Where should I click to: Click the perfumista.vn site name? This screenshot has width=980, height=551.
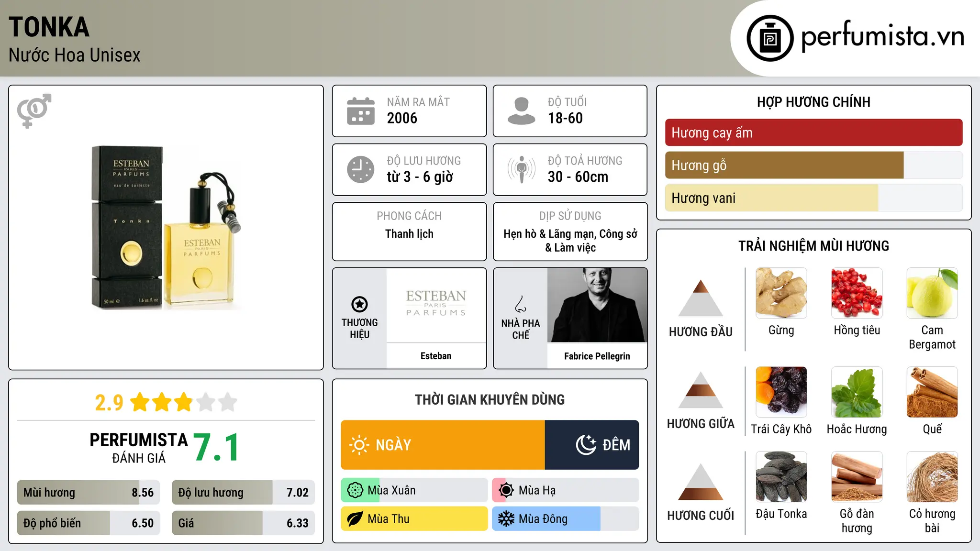(x=882, y=36)
